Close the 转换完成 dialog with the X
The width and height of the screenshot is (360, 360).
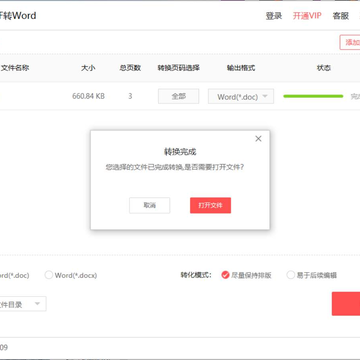[x=258, y=139]
